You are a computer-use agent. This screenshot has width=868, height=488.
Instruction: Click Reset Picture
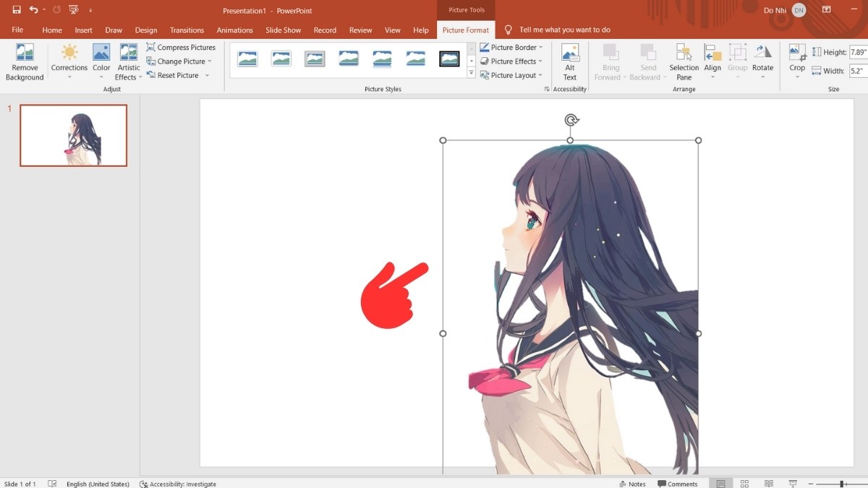click(173, 75)
